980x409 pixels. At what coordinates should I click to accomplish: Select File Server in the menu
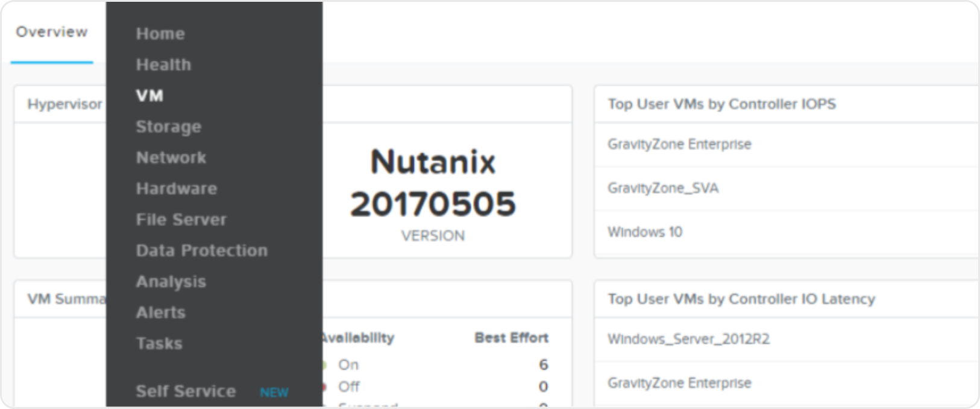click(181, 220)
